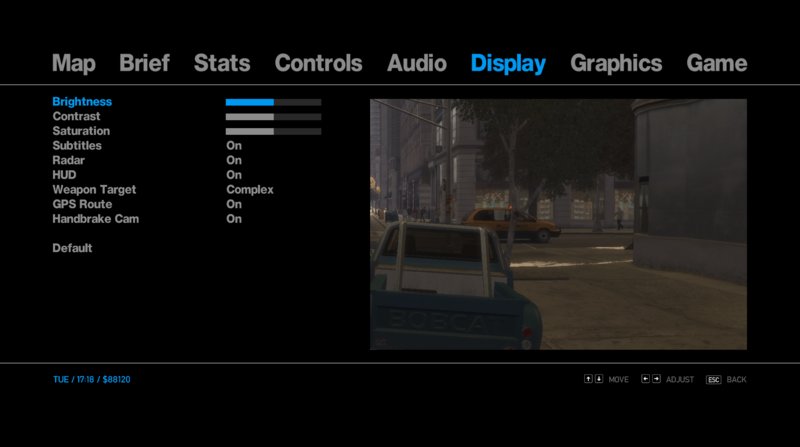Select the Radar option label
Viewport: 800px width, 447px height.
tap(68, 160)
